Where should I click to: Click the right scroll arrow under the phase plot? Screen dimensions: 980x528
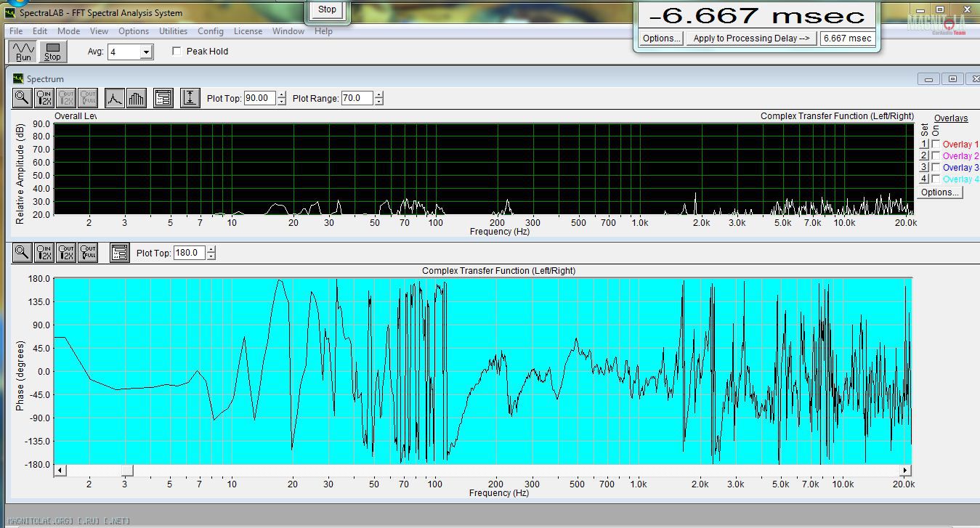pyautogui.click(x=905, y=471)
